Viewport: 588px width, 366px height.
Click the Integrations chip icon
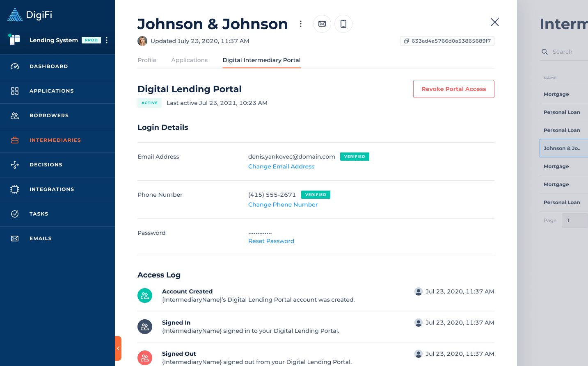[15, 189]
